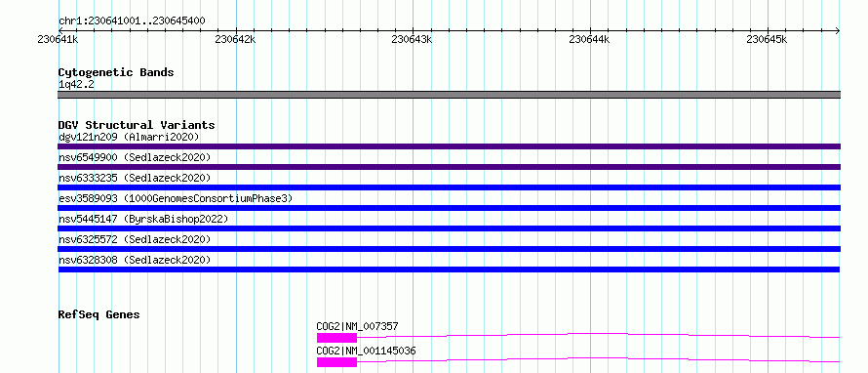The image size is (868, 373).
Task: Select the blue esv3589093 variant bar
Action: pos(449,208)
